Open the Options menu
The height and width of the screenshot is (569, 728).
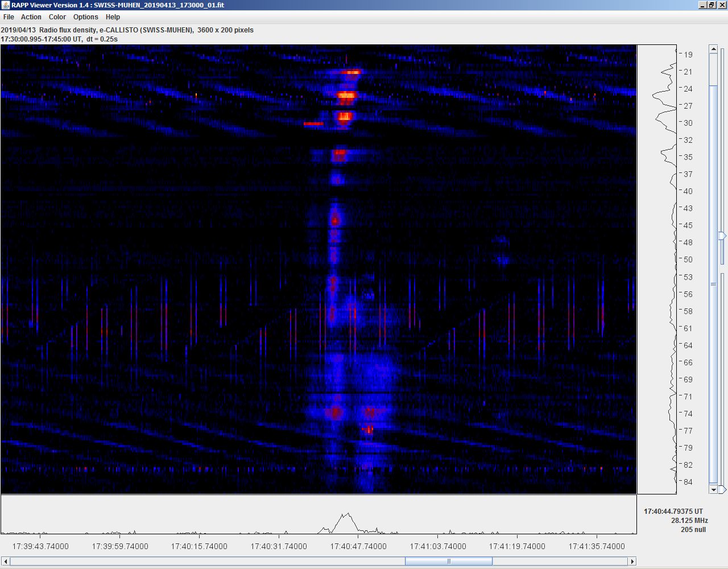pos(86,17)
